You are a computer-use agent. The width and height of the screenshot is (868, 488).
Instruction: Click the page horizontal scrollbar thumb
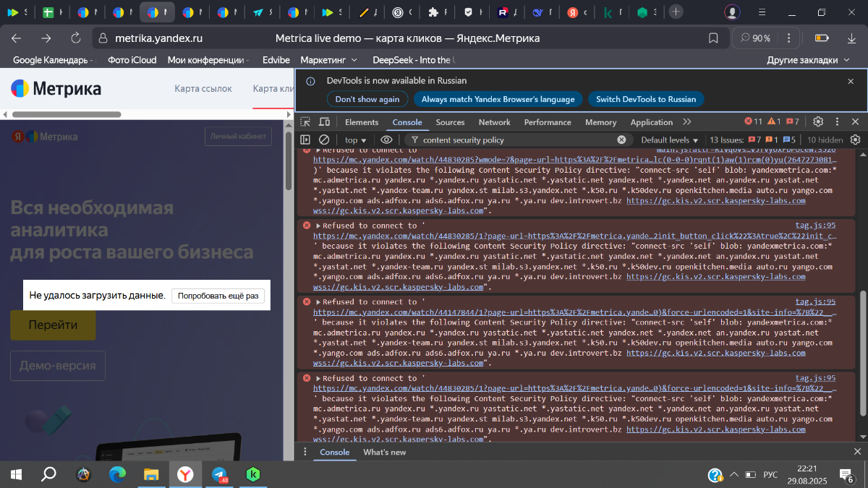point(66,114)
